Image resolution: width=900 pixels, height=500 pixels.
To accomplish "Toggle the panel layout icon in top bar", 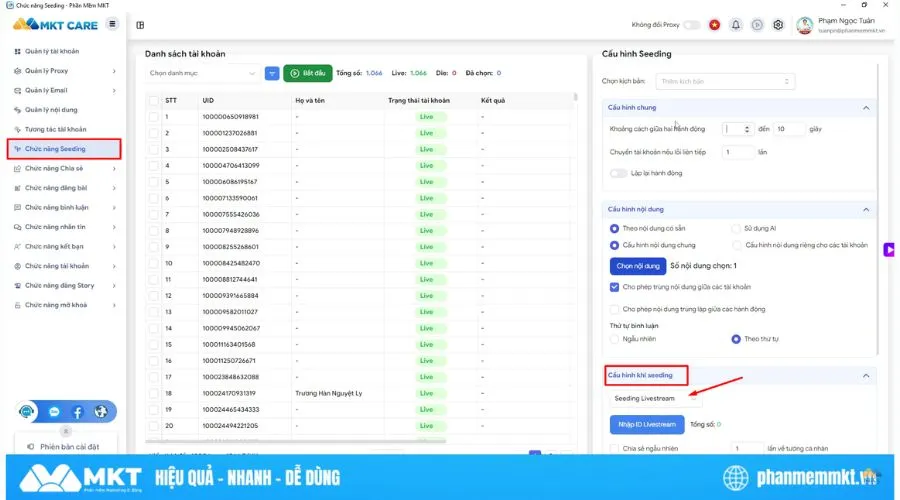I will [x=140, y=25].
